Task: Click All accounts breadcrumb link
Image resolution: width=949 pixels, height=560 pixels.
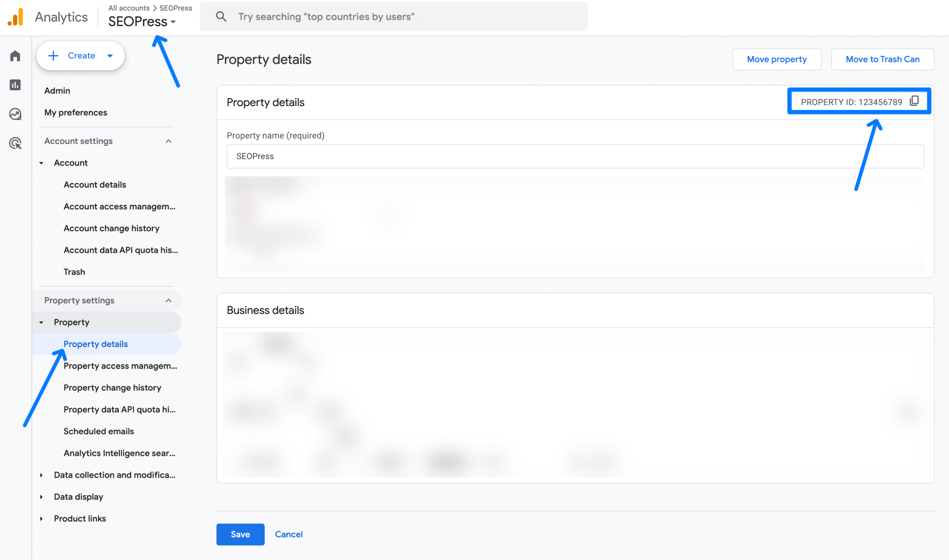Action: (x=129, y=8)
